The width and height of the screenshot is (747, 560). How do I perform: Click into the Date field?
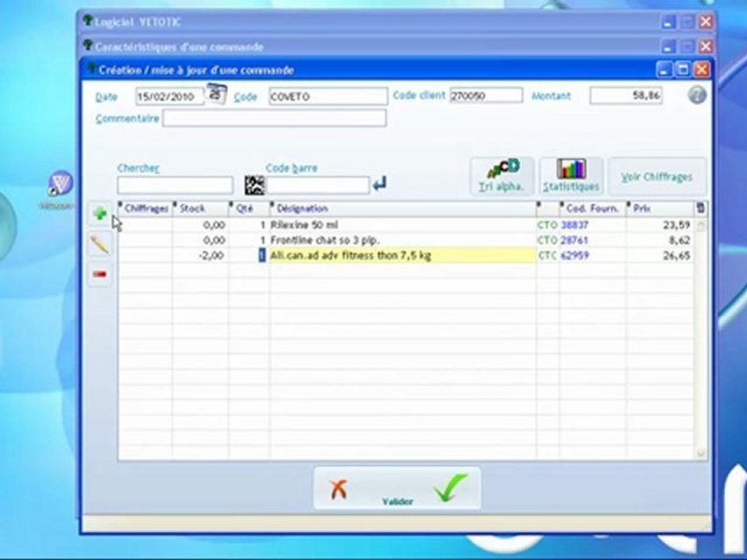click(x=170, y=96)
